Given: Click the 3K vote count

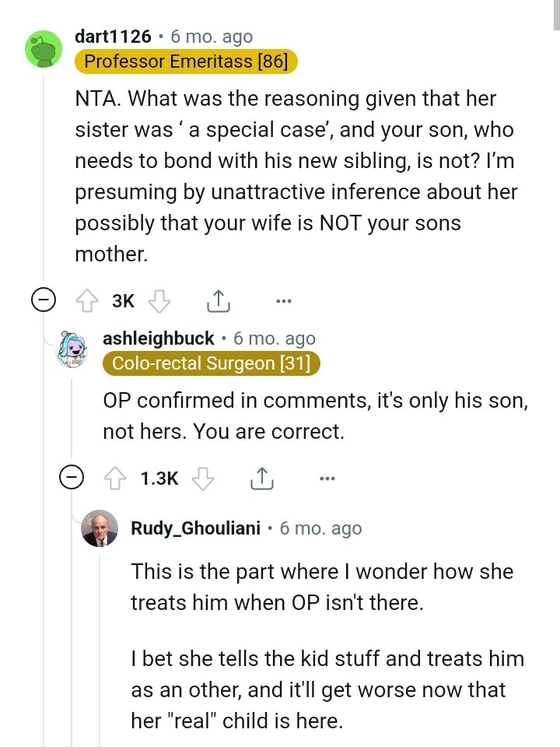Looking at the screenshot, I should (x=122, y=300).
